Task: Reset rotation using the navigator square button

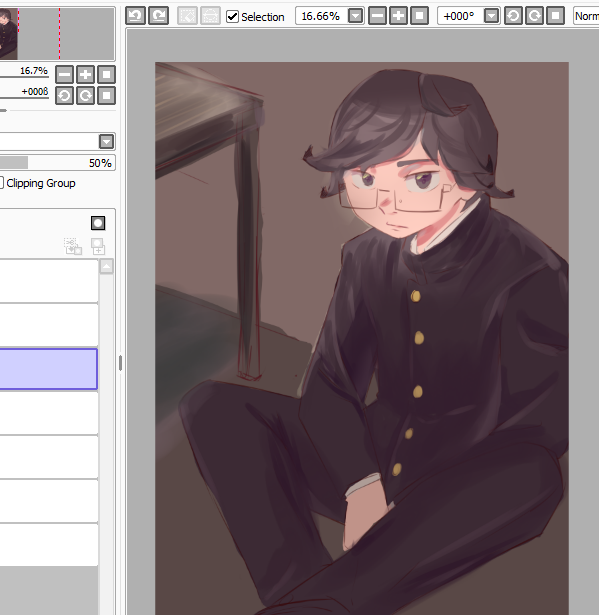Action: [106, 95]
